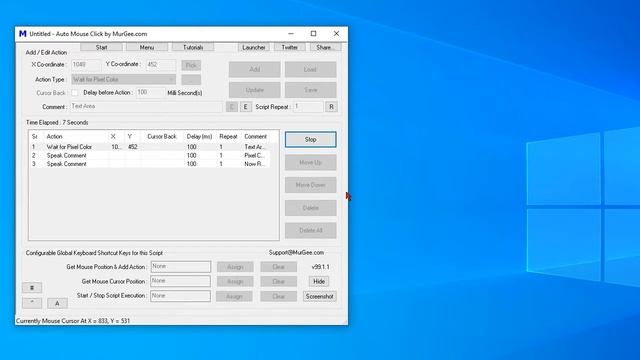Click the Time Elapsed label
This screenshot has height=360, width=640.
(x=57, y=122)
